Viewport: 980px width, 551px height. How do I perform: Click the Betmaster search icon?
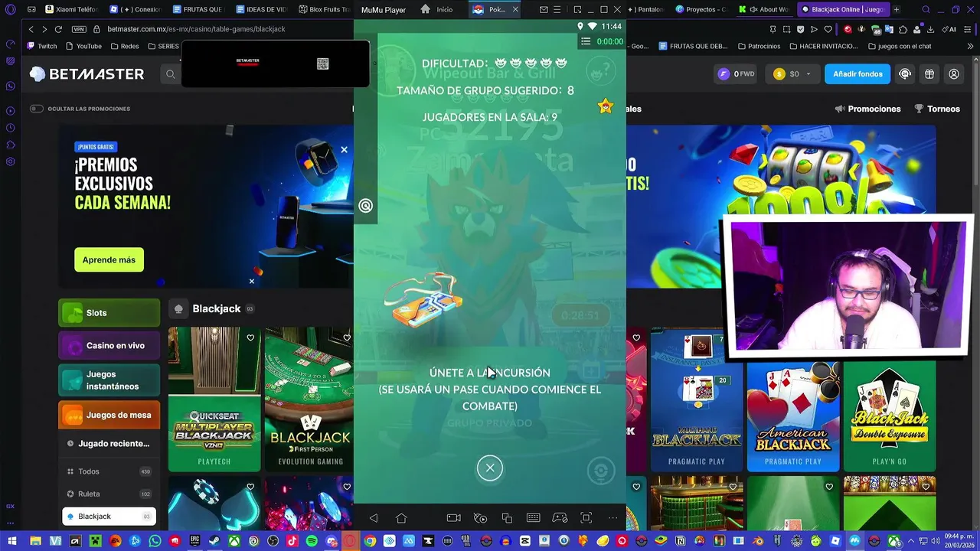[x=171, y=74]
